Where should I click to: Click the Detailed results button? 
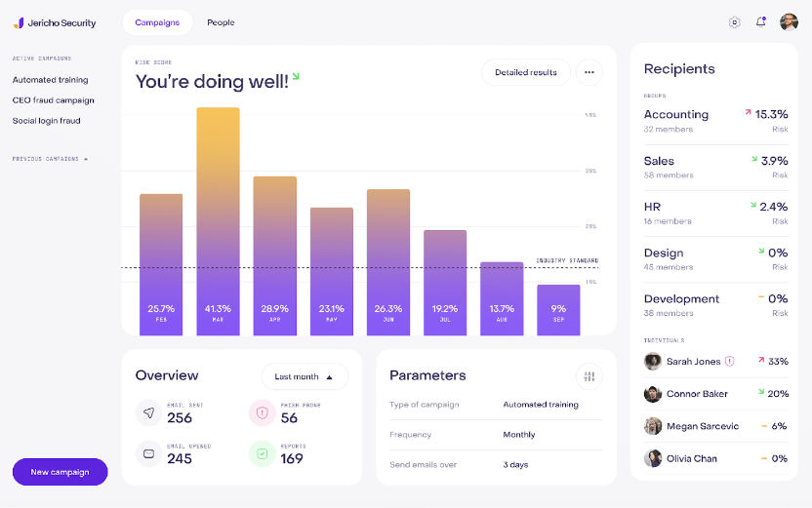pyautogui.click(x=526, y=72)
